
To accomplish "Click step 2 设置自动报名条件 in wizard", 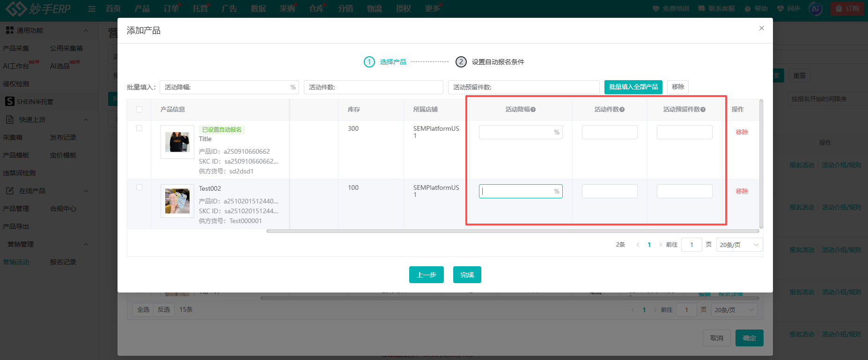I will pyautogui.click(x=490, y=62).
